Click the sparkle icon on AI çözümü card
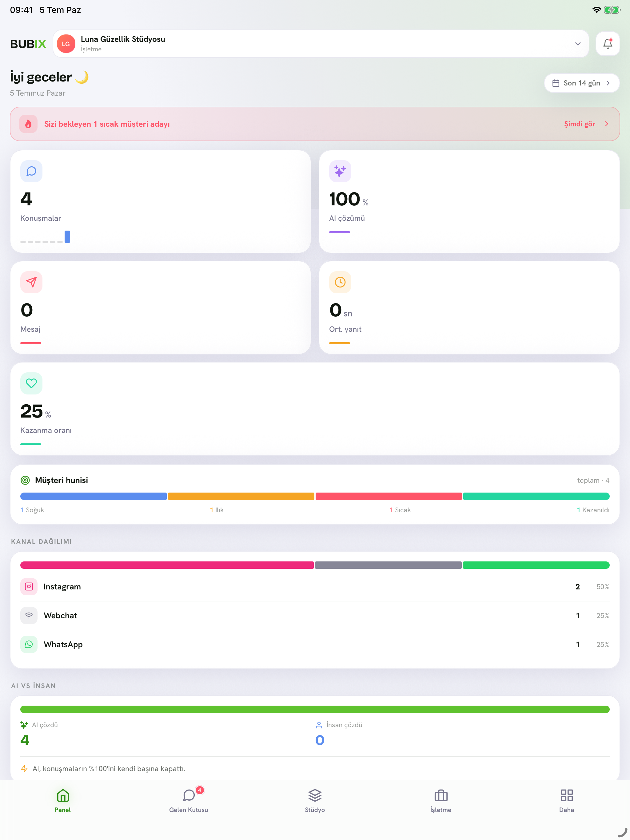The width and height of the screenshot is (630, 840). [x=340, y=171]
